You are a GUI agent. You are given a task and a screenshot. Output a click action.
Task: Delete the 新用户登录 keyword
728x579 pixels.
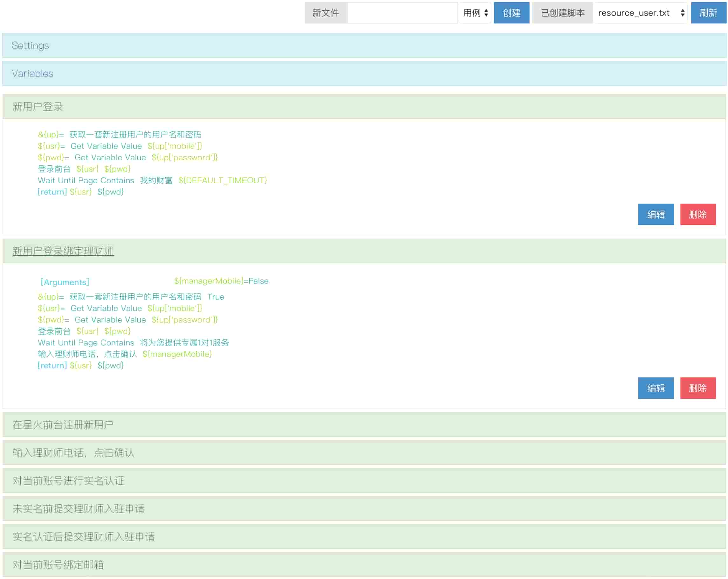pyautogui.click(x=697, y=214)
